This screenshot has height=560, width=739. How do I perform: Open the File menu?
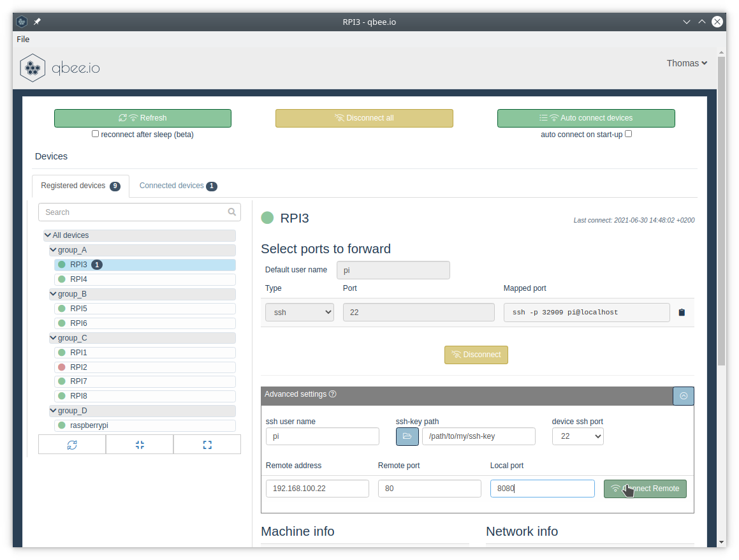[x=23, y=39]
